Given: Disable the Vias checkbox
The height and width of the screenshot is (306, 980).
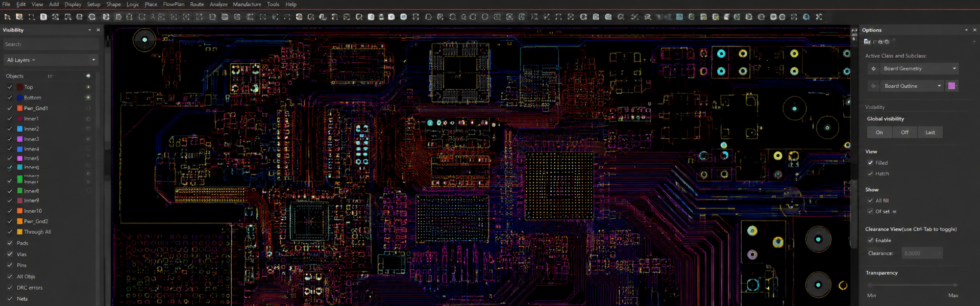Looking at the screenshot, I should [x=10, y=254].
